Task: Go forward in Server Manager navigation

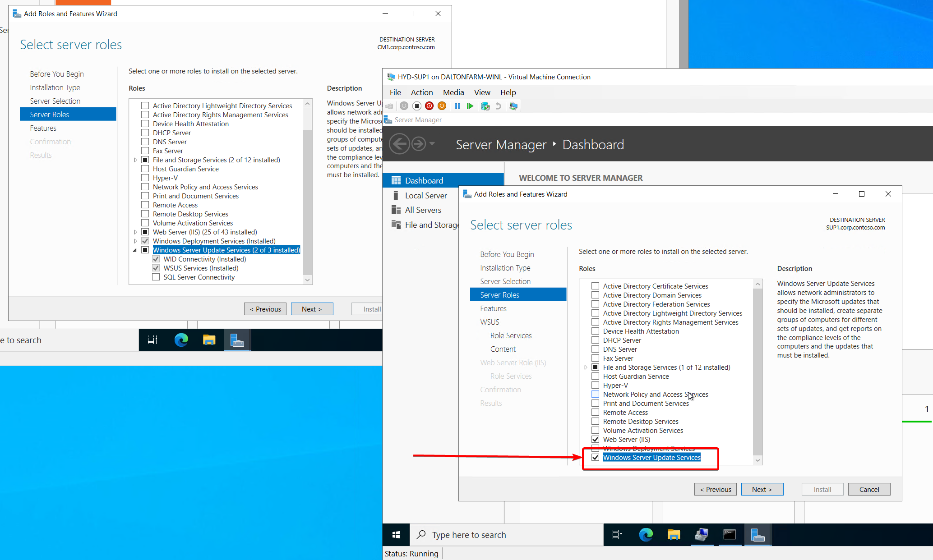Action: point(419,144)
